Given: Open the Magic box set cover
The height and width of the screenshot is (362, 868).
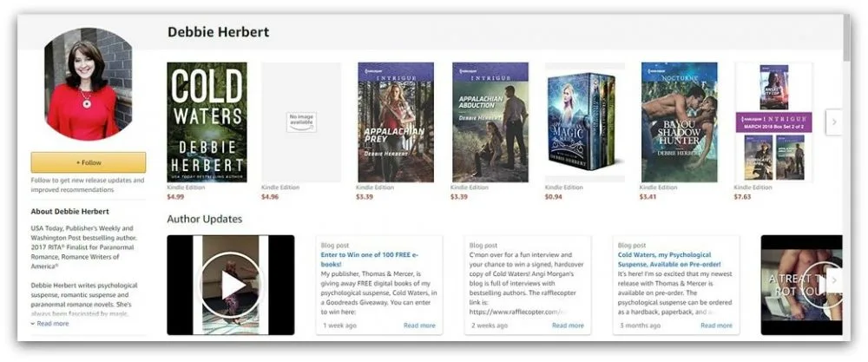Looking at the screenshot, I should 585,122.
